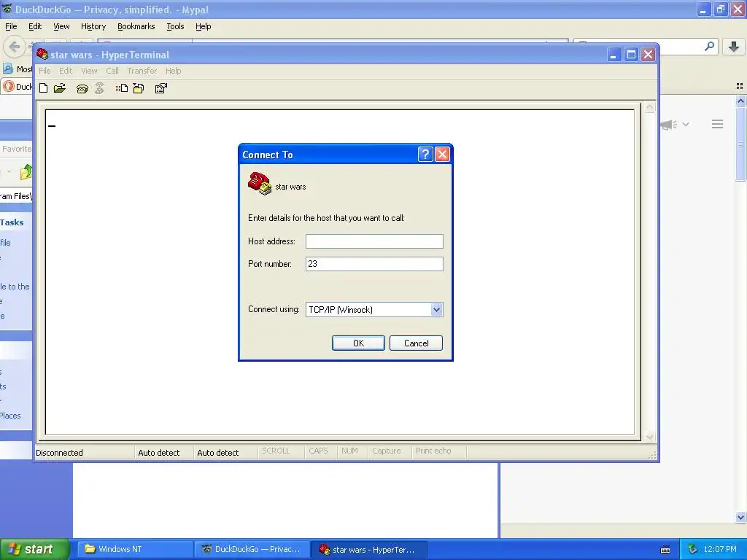
Task: Click the DuckDuckGo tab in browser
Action: (x=18, y=87)
